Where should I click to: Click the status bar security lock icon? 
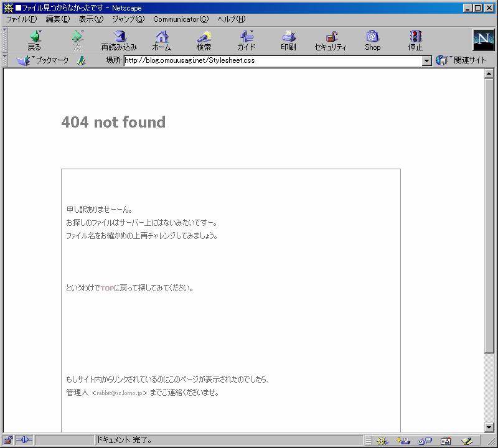coord(8,440)
